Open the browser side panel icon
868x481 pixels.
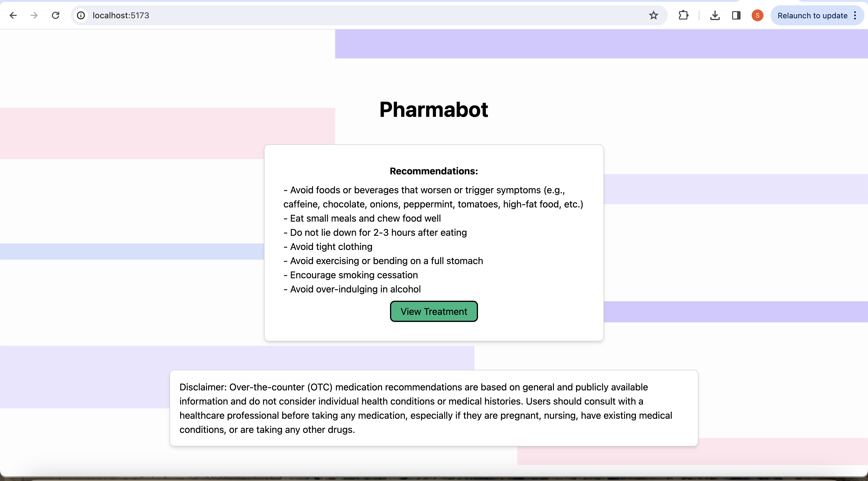736,16
